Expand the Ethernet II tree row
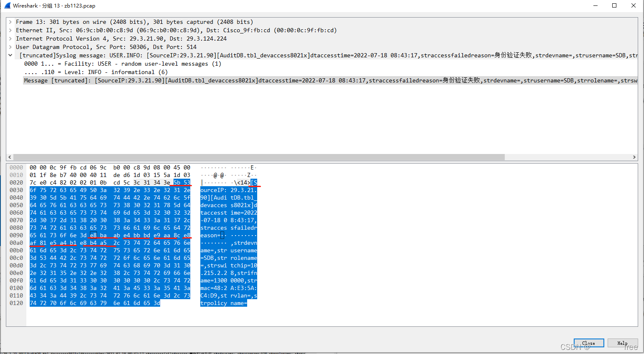 [x=10, y=30]
